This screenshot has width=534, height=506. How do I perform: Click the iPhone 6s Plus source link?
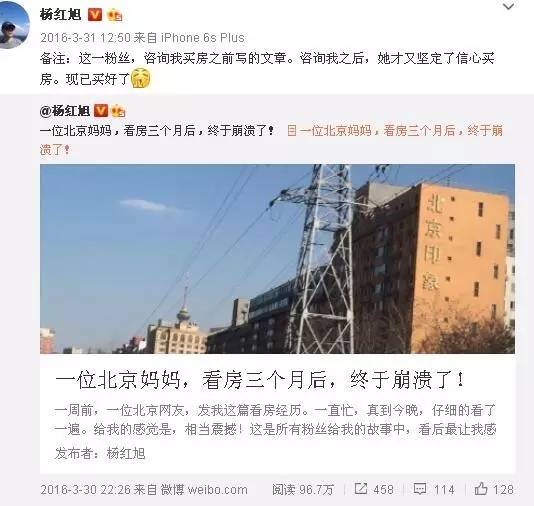[x=202, y=37]
